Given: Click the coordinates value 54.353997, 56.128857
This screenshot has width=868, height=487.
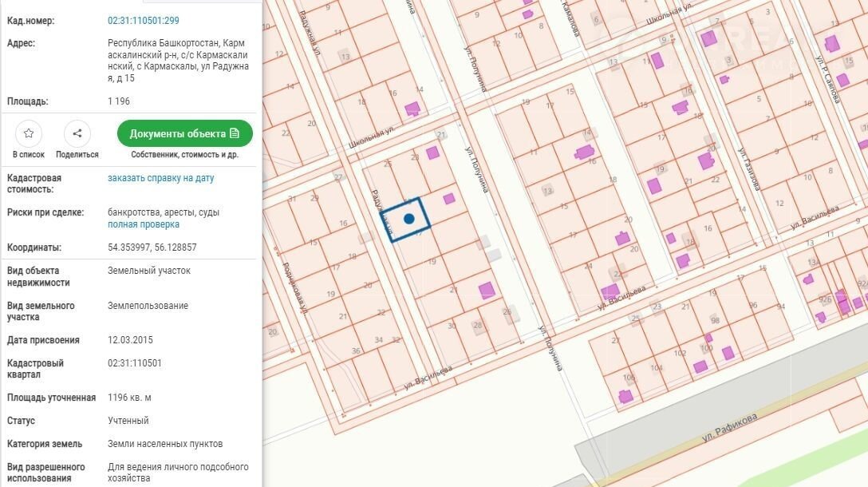Looking at the screenshot, I should 152,247.
